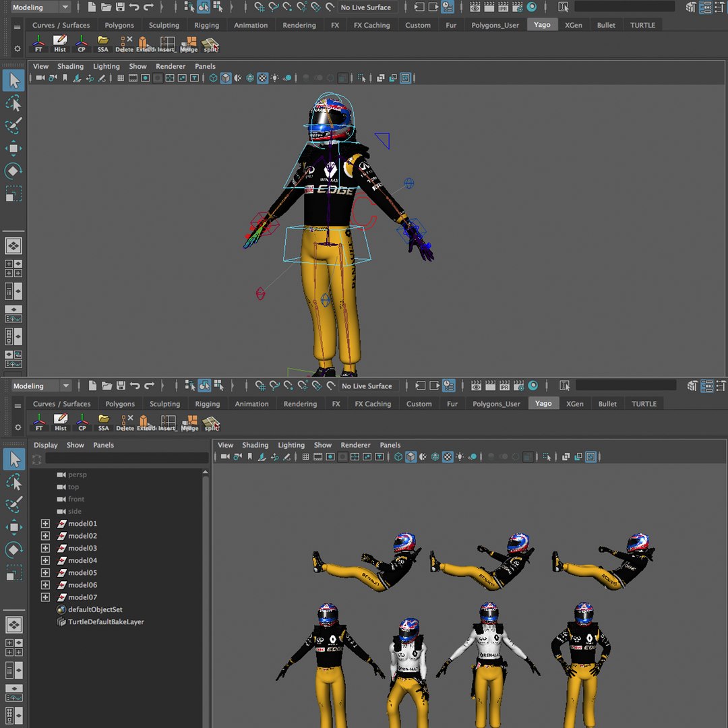Activate the Move tool in top toolbox
728x728 pixels.
[13, 148]
